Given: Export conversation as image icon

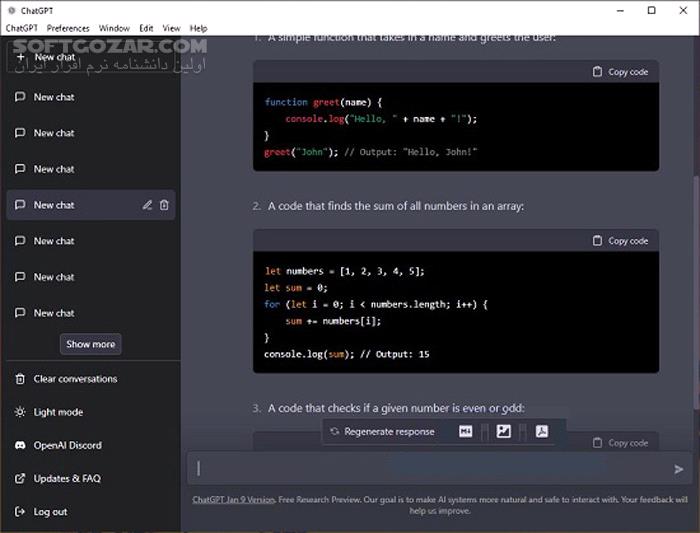Looking at the screenshot, I should tap(504, 431).
